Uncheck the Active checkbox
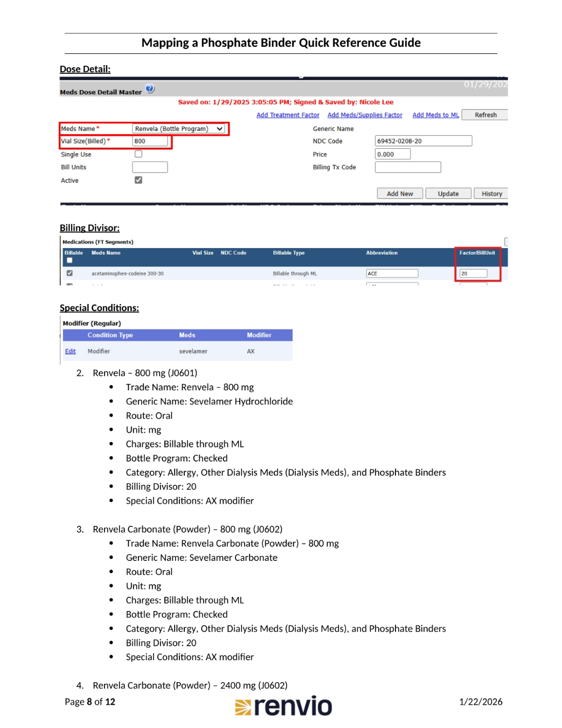562x728 pixels. point(138,180)
